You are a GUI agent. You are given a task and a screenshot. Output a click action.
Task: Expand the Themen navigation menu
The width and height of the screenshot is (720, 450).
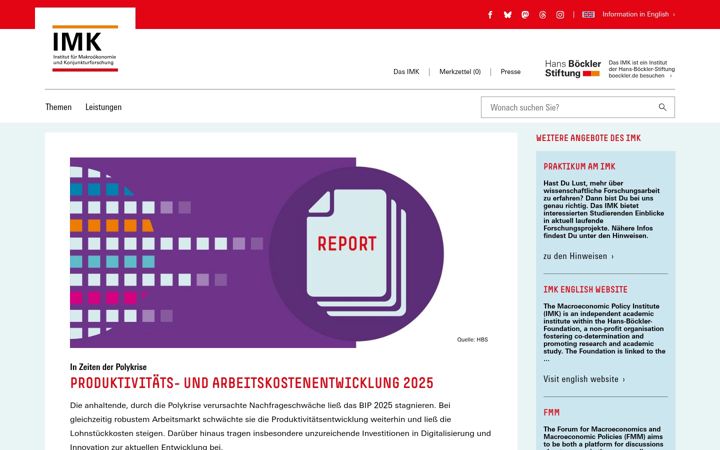(58, 107)
